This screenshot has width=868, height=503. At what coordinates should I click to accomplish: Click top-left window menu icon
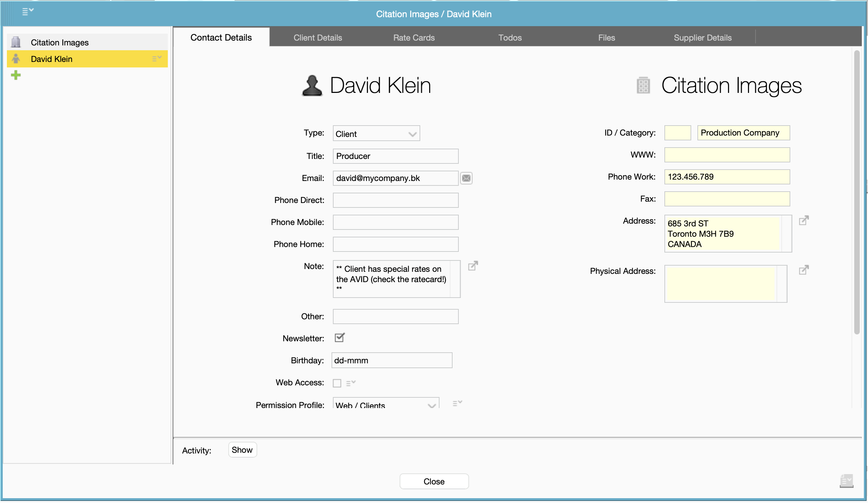pyautogui.click(x=28, y=11)
